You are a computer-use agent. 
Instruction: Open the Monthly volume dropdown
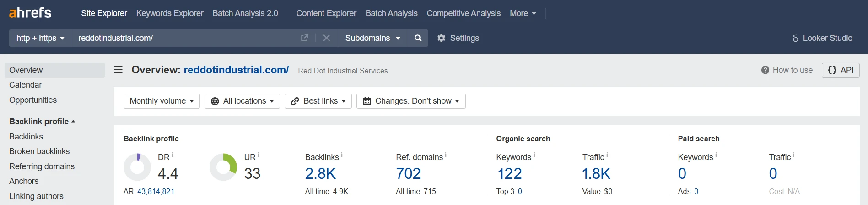click(162, 101)
